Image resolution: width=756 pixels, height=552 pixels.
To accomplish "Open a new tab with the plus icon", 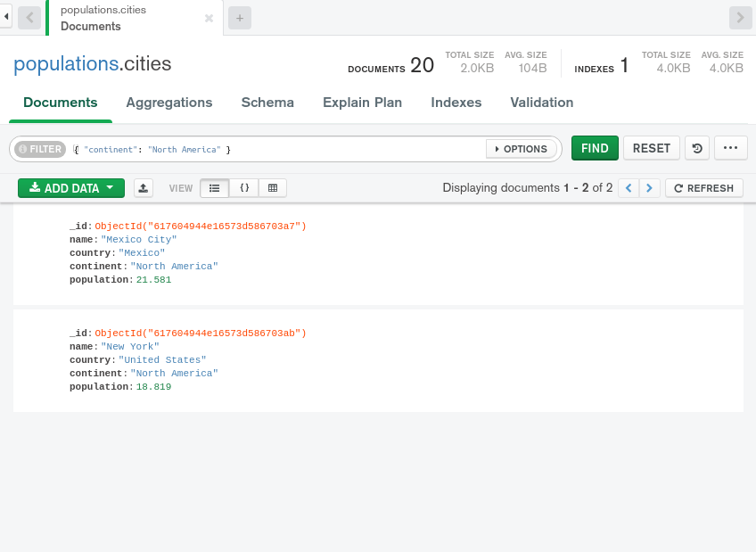I will click(239, 17).
